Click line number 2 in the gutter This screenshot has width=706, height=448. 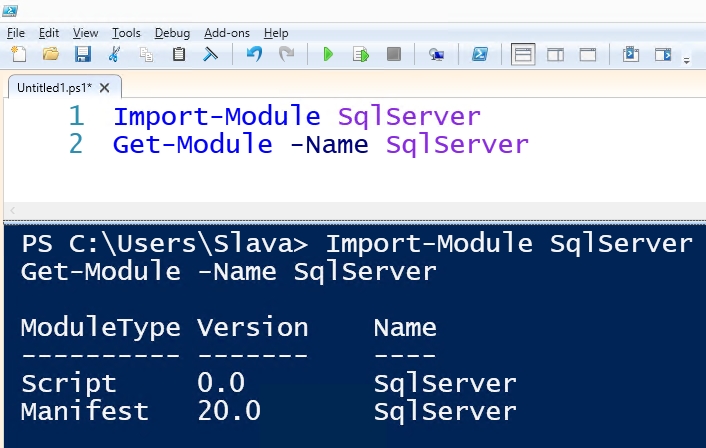point(76,144)
